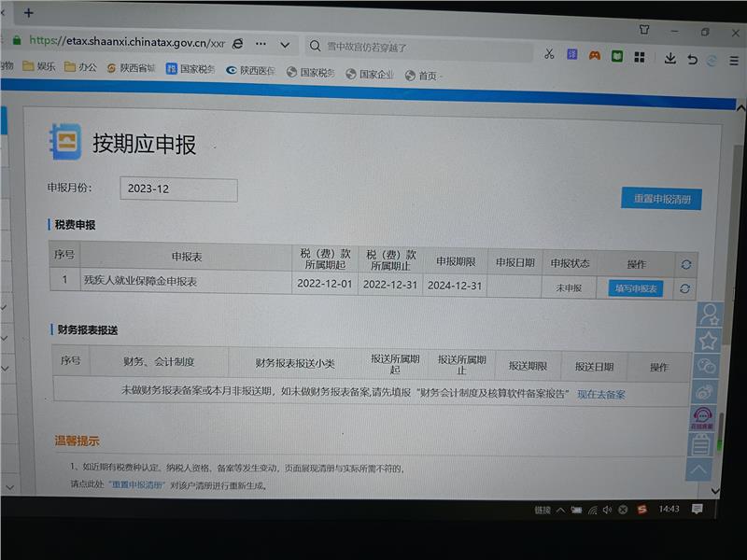Click the 重置申报清册 button
Viewport: 747px width, 560px height.
click(x=661, y=199)
